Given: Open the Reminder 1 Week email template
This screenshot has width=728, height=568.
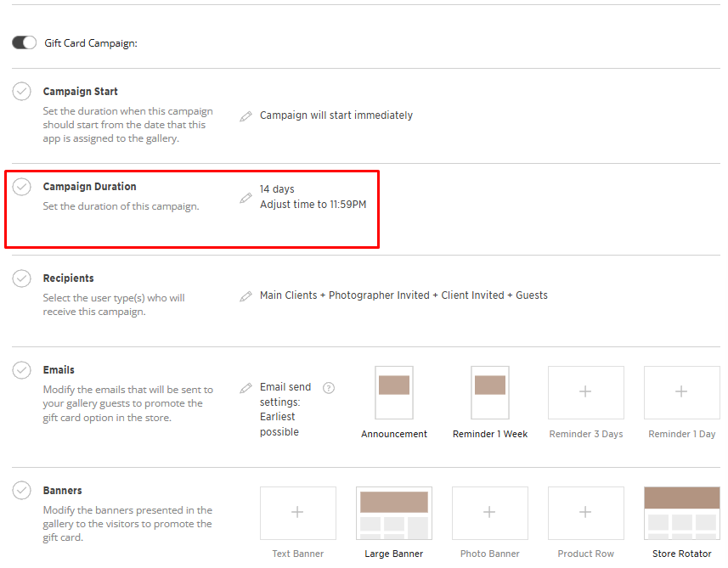Looking at the screenshot, I should [x=490, y=393].
